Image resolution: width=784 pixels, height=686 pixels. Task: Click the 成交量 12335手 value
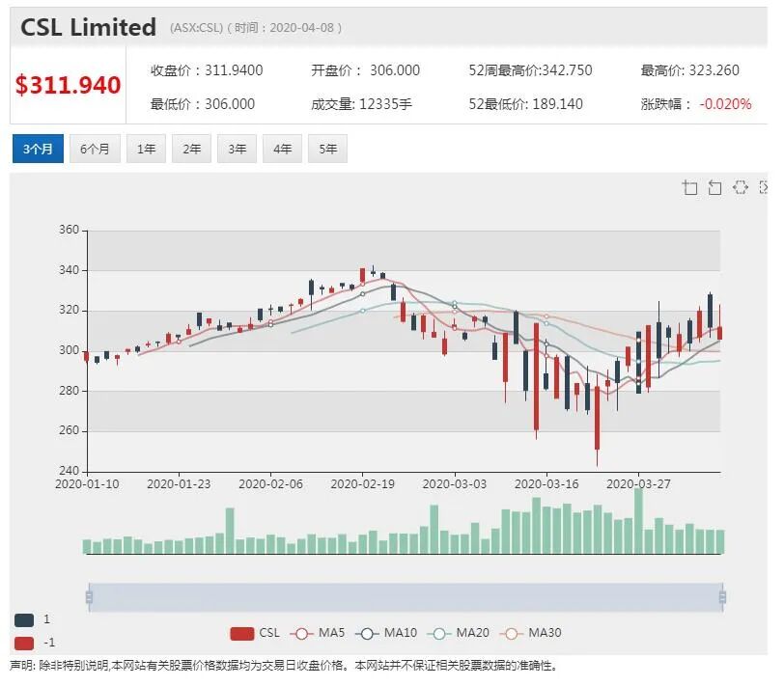point(361,104)
